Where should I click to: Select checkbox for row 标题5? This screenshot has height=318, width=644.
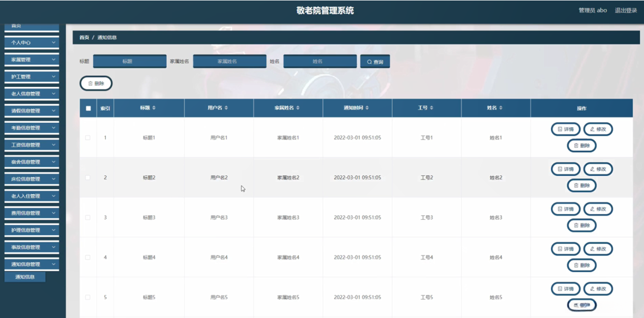coord(88,297)
